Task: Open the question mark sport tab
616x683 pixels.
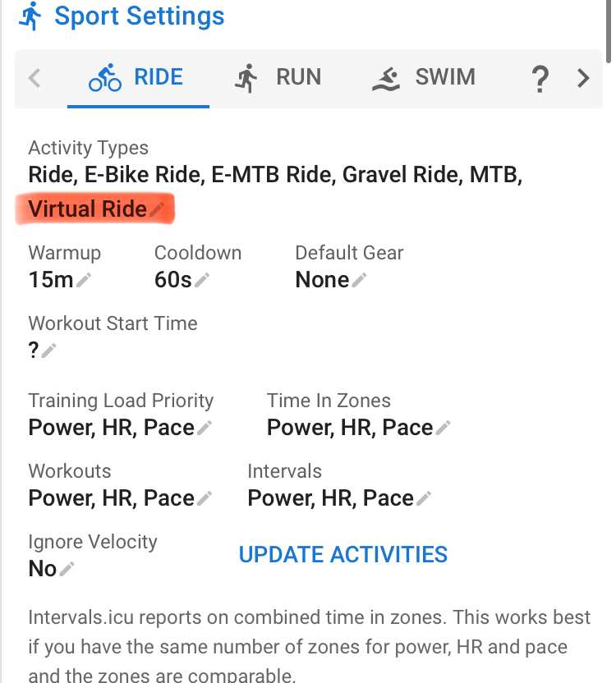Action: click(x=540, y=80)
